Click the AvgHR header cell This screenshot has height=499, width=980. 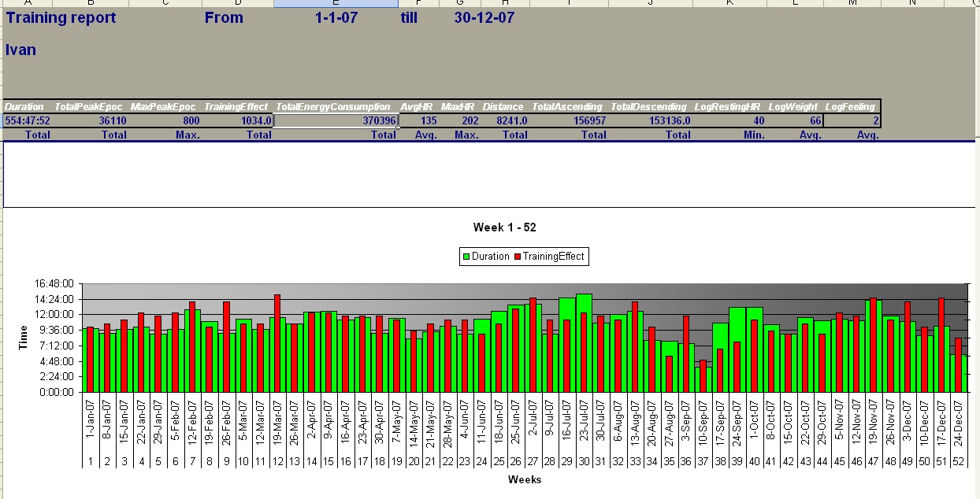pos(418,107)
